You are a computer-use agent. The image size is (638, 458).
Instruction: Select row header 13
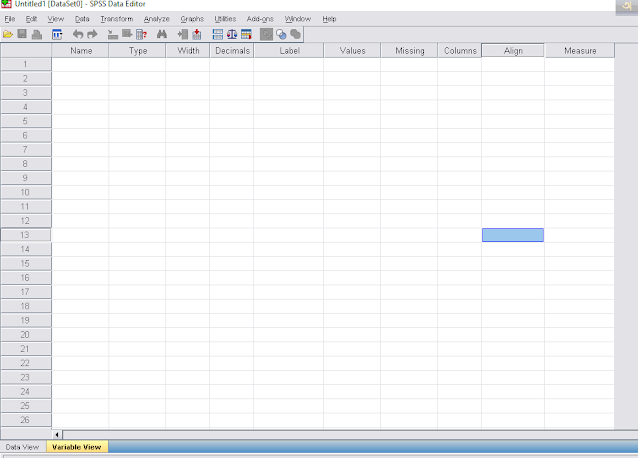click(x=26, y=235)
